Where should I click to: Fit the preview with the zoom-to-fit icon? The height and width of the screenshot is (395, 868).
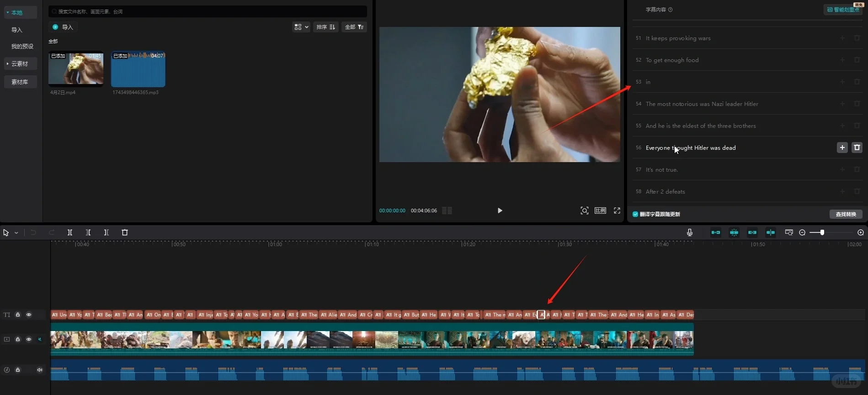584,211
